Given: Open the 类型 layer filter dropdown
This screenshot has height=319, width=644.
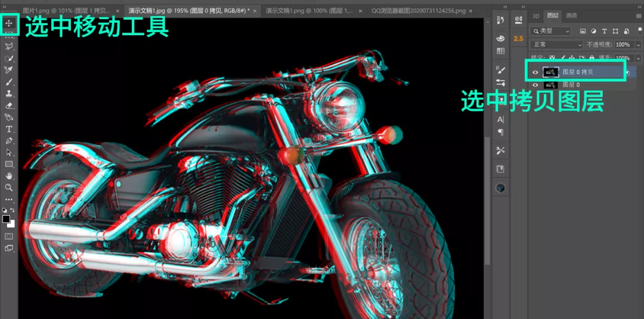Looking at the screenshot, I should coord(551,31).
